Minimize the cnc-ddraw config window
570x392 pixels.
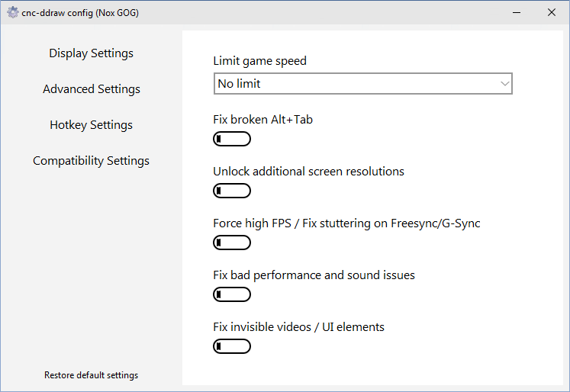point(517,12)
